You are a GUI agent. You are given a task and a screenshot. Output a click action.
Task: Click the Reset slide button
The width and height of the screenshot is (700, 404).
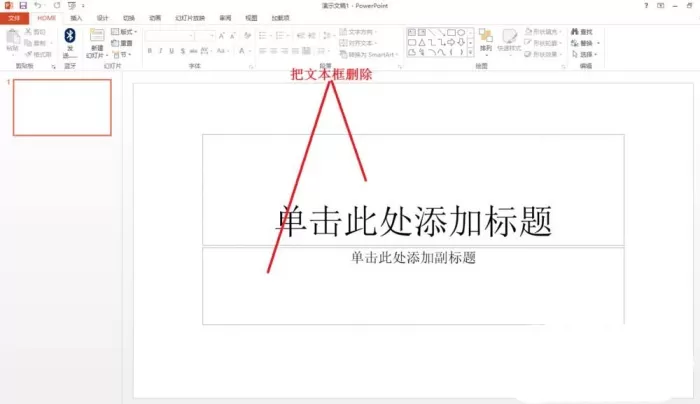(x=122, y=43)
